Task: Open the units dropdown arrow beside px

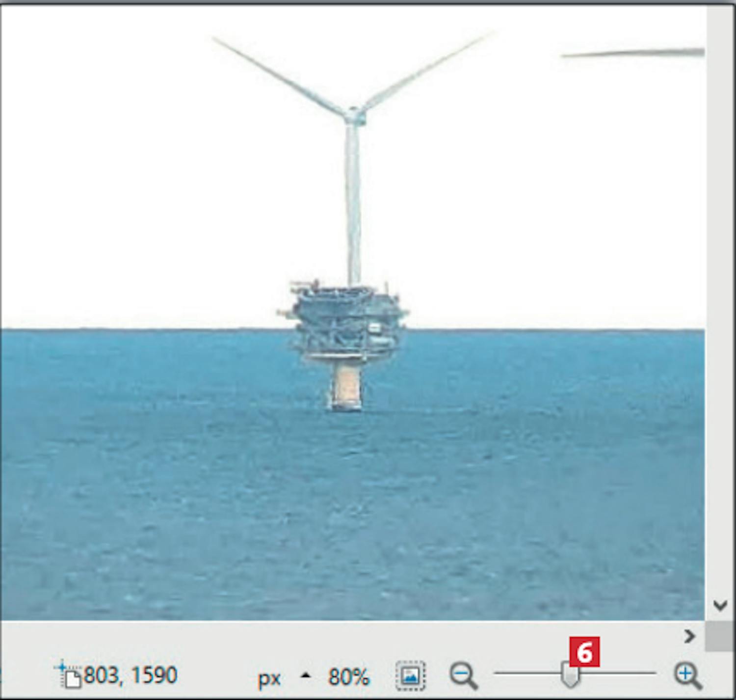Action: [x=306, y=675]
